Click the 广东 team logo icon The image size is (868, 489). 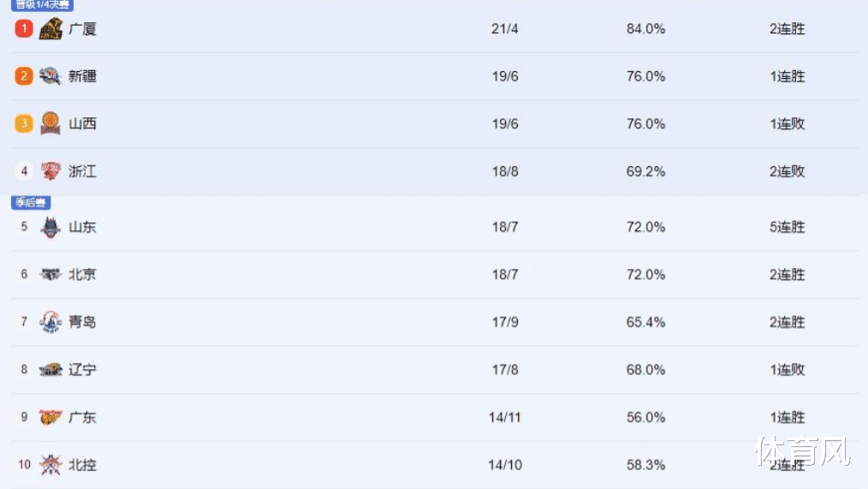(x=51, y=417)
